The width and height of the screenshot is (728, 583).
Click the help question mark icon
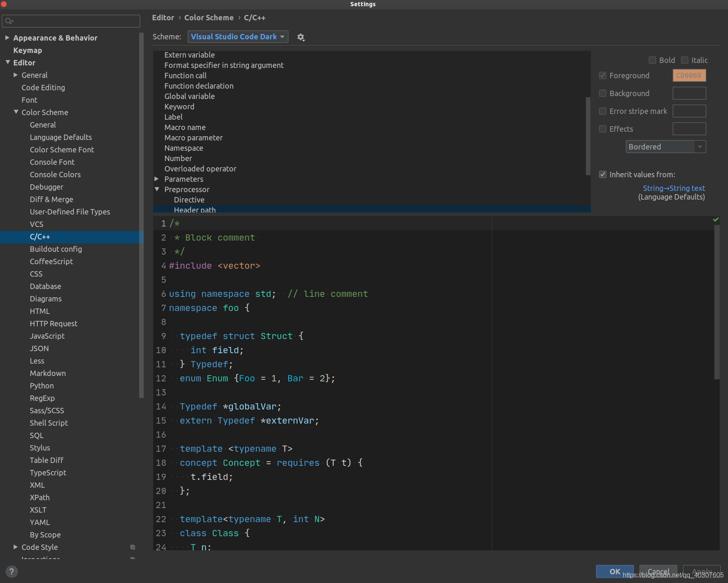(x=11, y=571)
